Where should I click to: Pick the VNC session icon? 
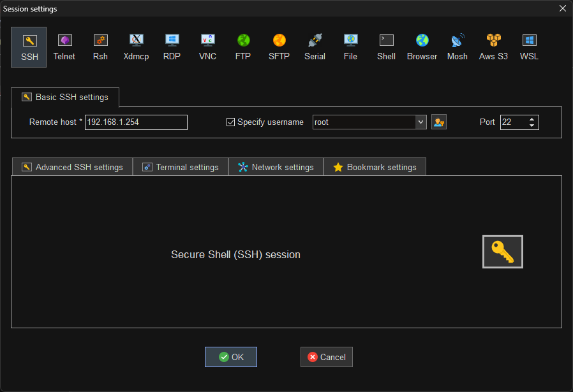coord(207,47)
